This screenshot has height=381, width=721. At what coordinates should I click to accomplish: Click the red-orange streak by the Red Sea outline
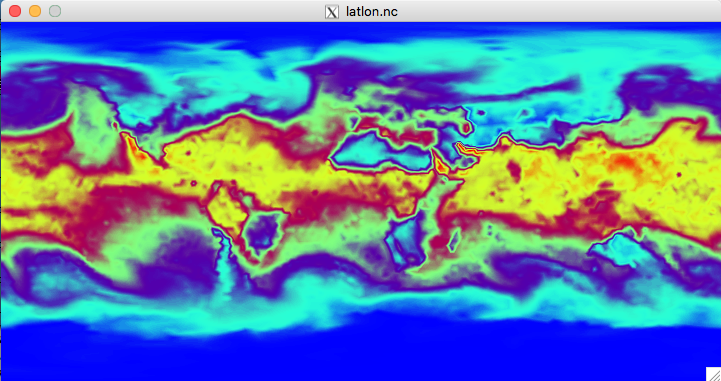tap(440, 164)
